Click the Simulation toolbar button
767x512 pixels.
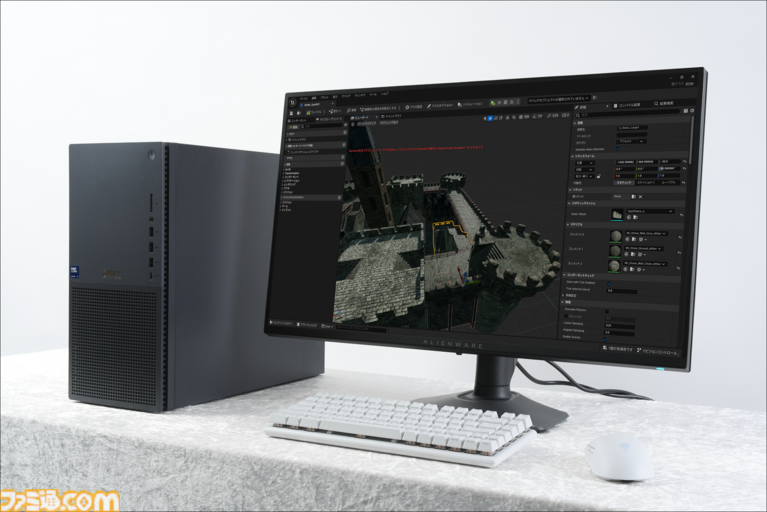[x=470, y=104]
